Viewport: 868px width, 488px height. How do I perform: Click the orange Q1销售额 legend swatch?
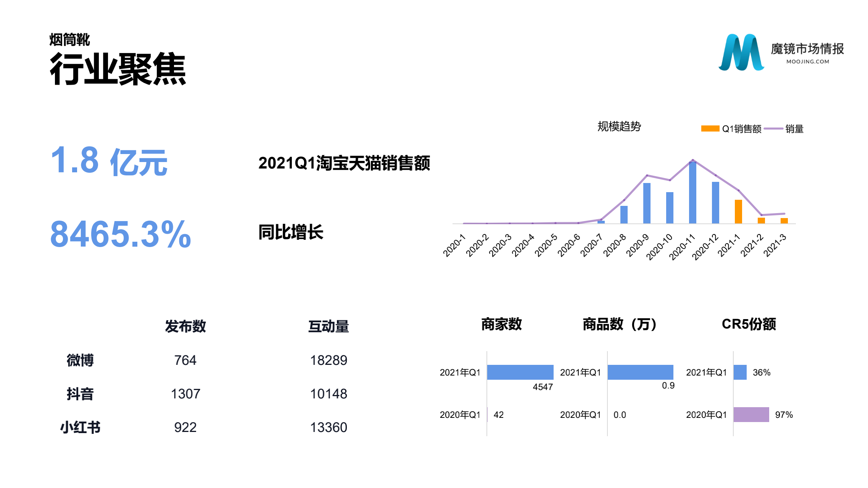tap(710, 129)
